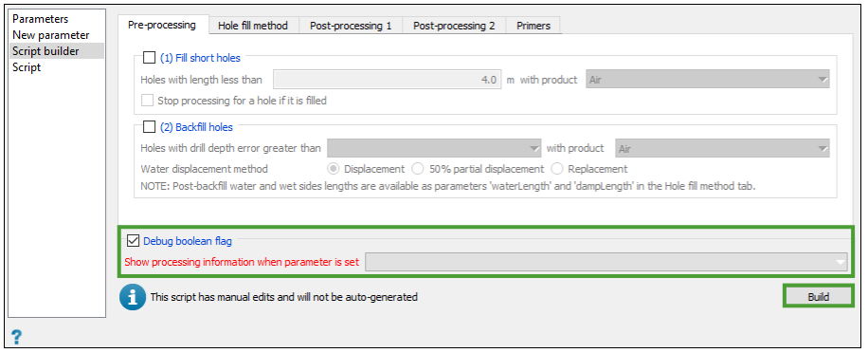Select the Replacement radio button

tap(557, 169)
